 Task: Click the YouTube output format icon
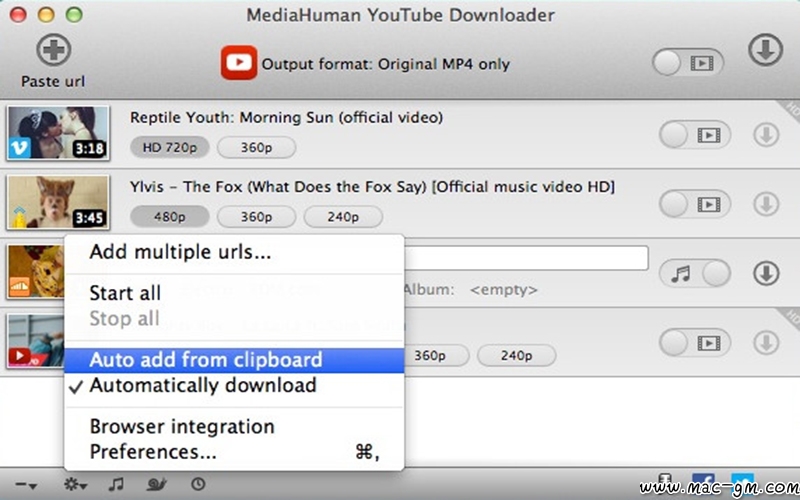[239, 63]
